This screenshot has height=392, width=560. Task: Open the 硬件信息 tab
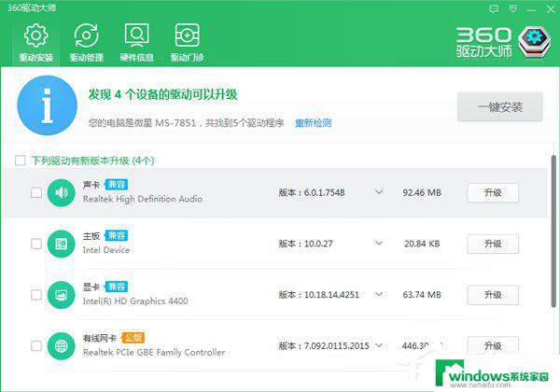tap(136, 43)
